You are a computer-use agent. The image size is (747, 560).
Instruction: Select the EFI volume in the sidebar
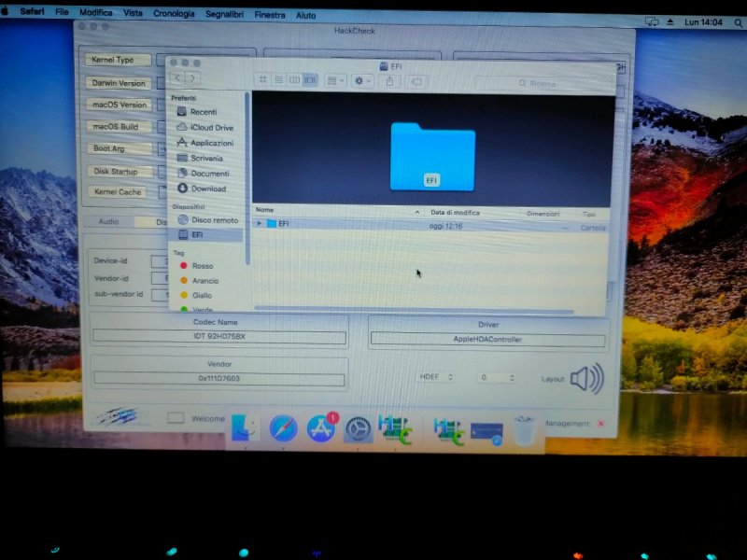click(205, 235)
